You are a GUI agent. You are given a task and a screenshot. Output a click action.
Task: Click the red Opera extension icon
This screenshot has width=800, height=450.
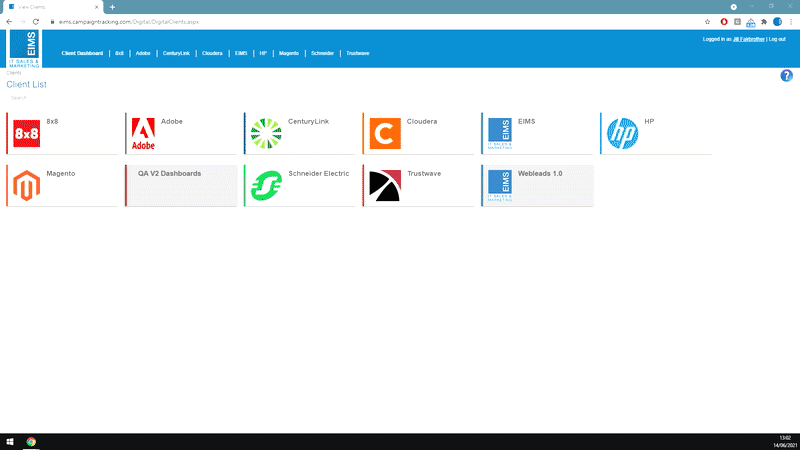(723, 22)
